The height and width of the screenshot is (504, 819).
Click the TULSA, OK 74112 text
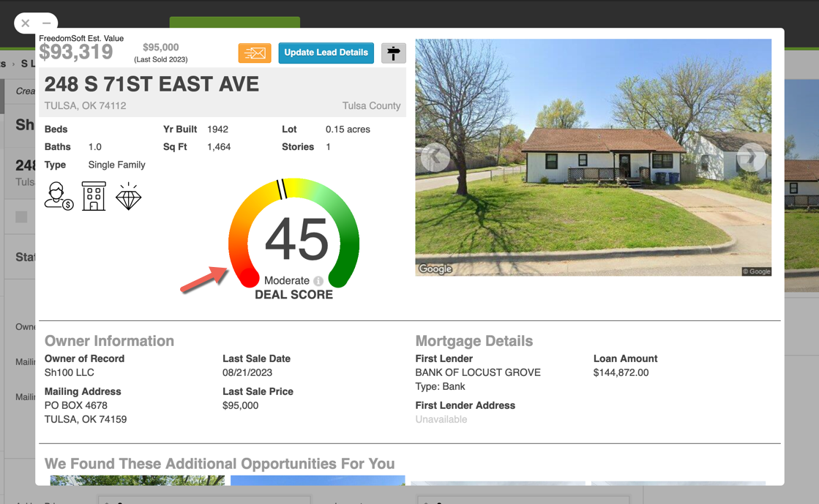point(85,105)
